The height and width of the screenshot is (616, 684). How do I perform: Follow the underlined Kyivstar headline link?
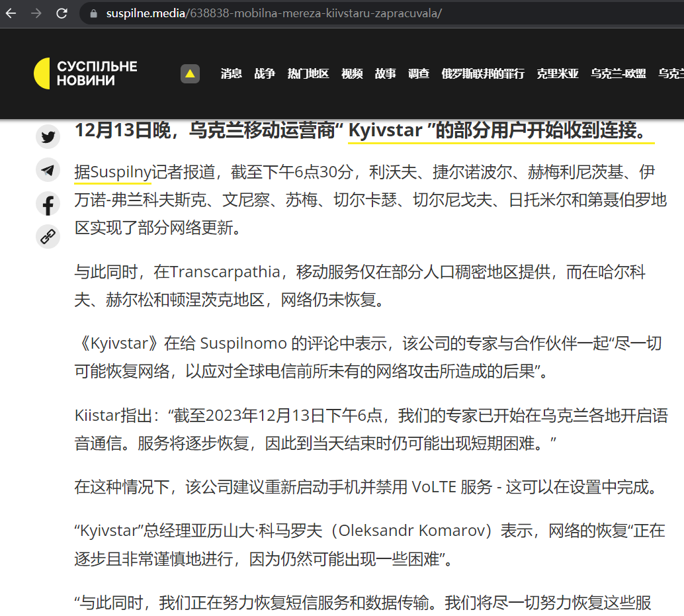[x=501, y=131]
